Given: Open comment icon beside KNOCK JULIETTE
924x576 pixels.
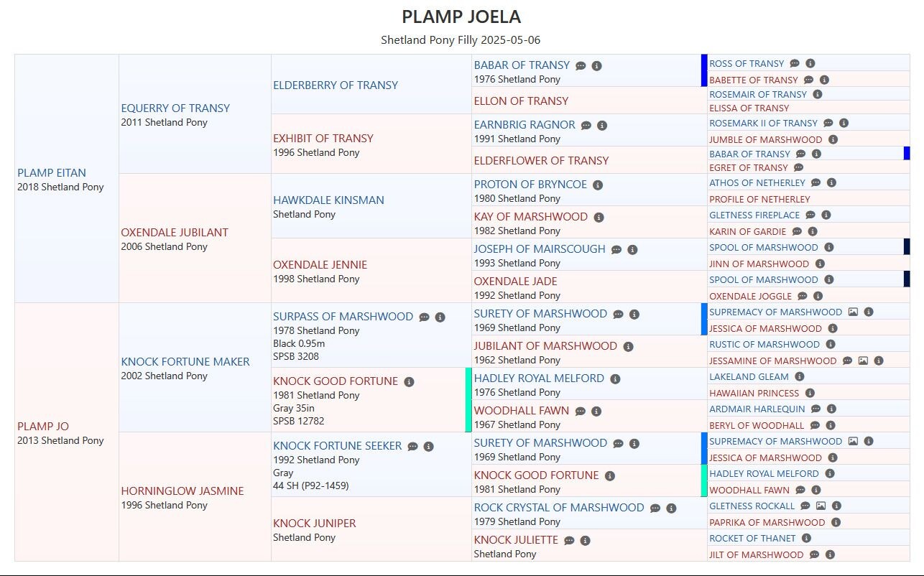Looking at the screenshot, I should (x=569, y=540).
